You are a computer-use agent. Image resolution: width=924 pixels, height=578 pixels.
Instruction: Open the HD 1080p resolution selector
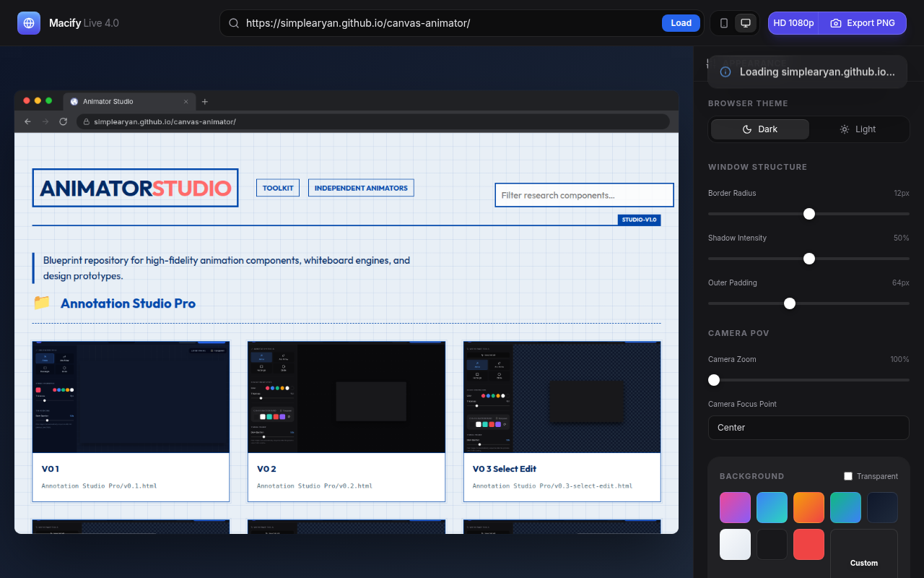pos(793,23)
